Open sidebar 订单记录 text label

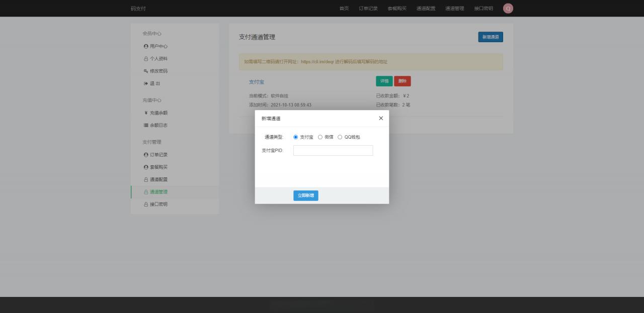tap(158, 155)
